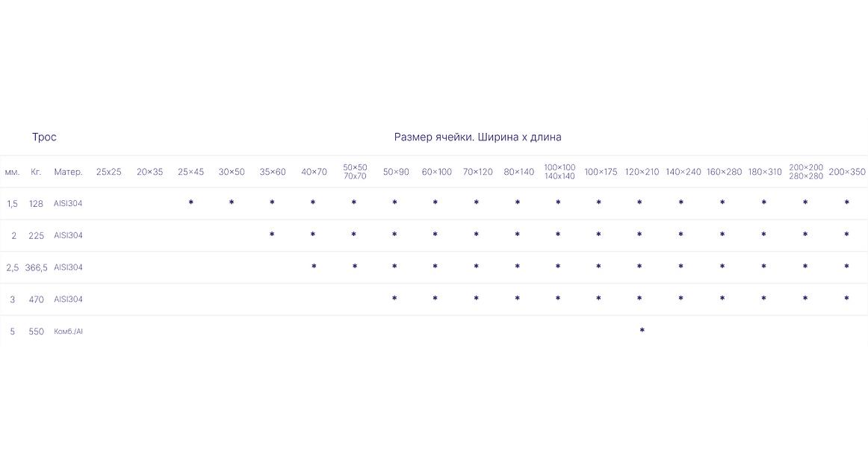Click the "Матер." column header
This screenshot has height=466, width=868.
68,172
